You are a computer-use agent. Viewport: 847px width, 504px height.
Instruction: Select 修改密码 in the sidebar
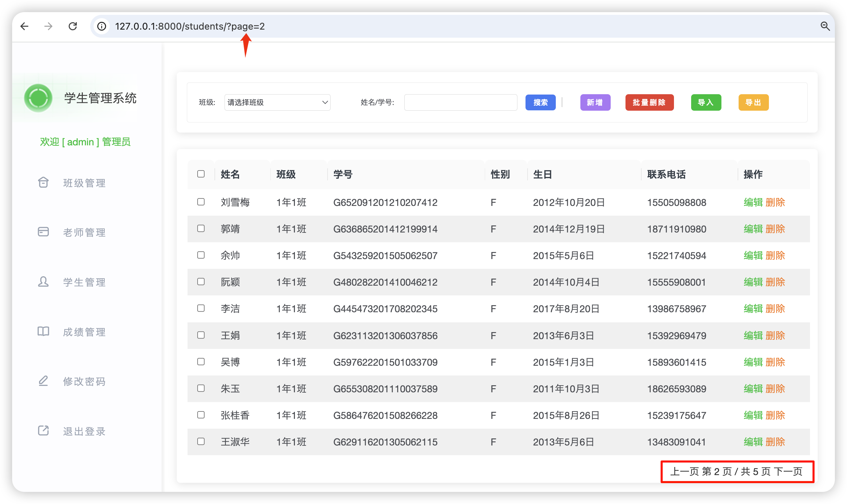pos(84,382)
